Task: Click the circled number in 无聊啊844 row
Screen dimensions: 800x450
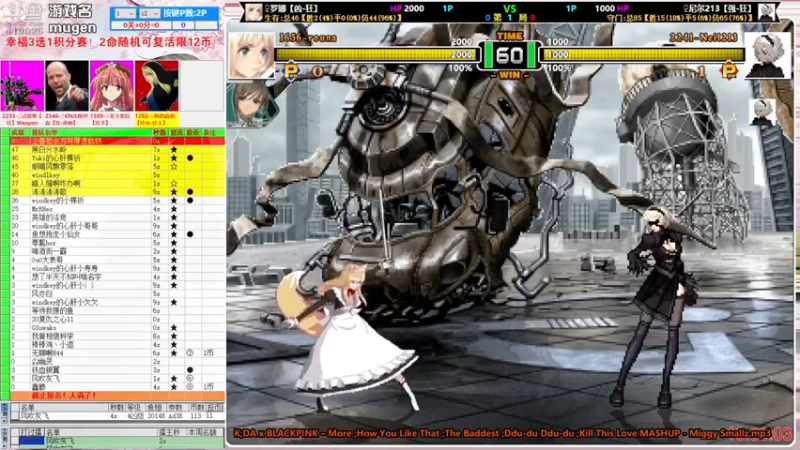Action: (x=190, y=353)
